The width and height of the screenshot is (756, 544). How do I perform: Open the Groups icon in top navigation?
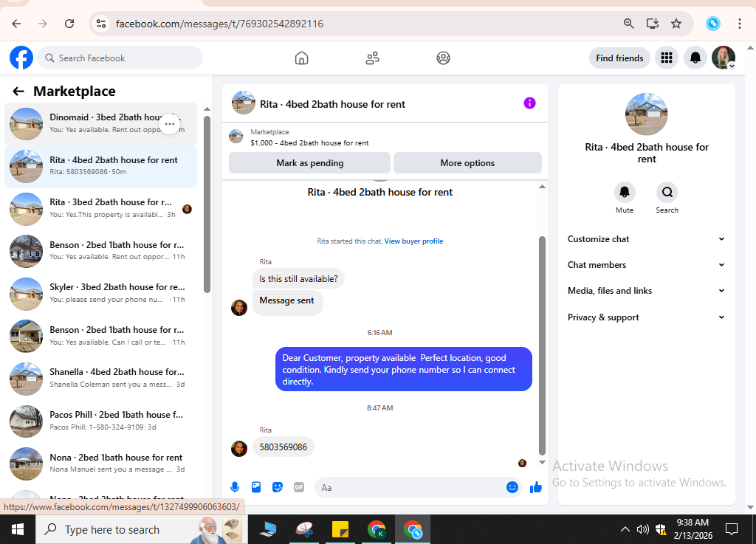point(443,58)
